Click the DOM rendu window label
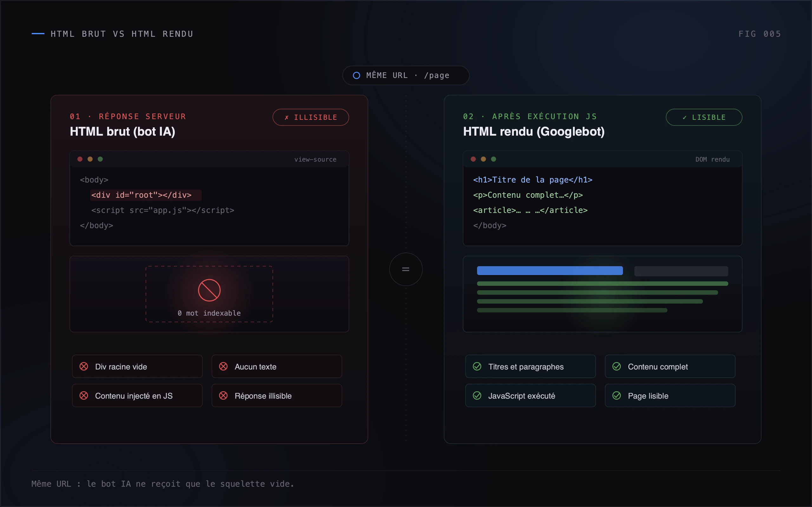 [x=712, y=160]
